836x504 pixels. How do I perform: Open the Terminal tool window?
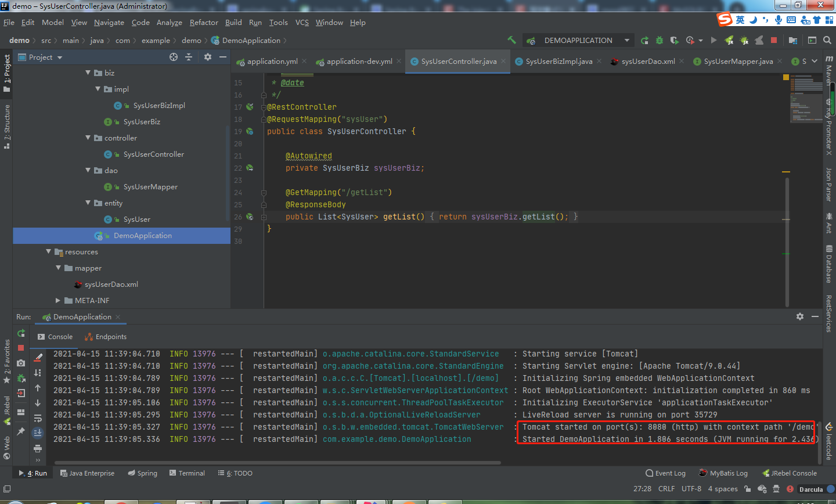click(187, 473)
